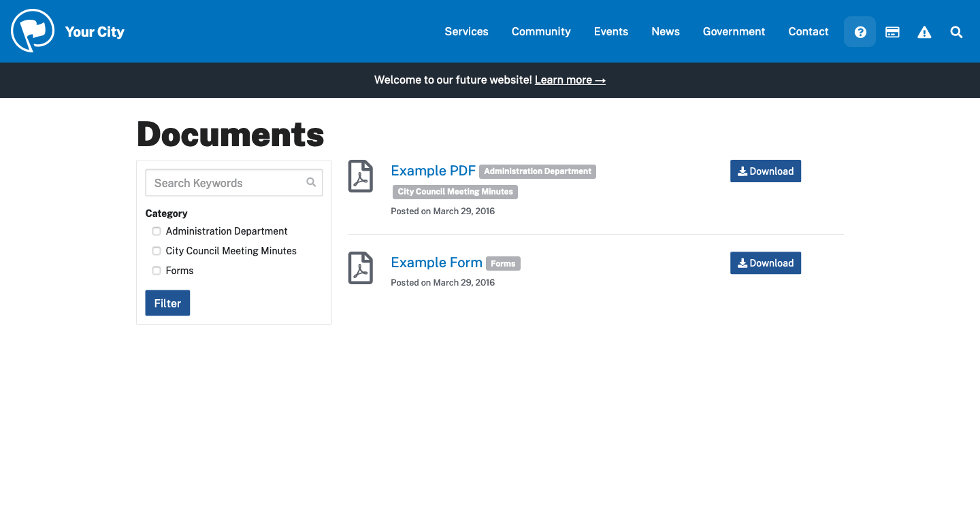Open the Community menu
The width and height of the screenshot is (980, 527).
(541, 31)
